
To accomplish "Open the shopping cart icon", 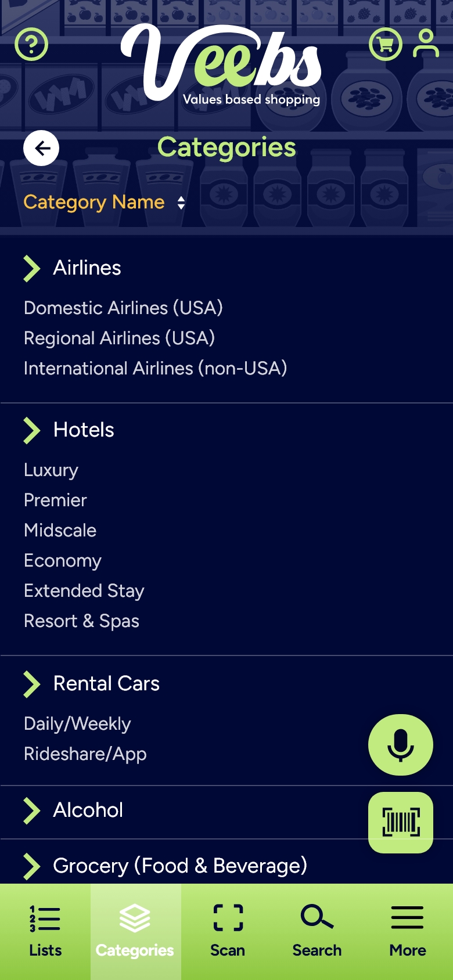I will (x=385, y=44).
